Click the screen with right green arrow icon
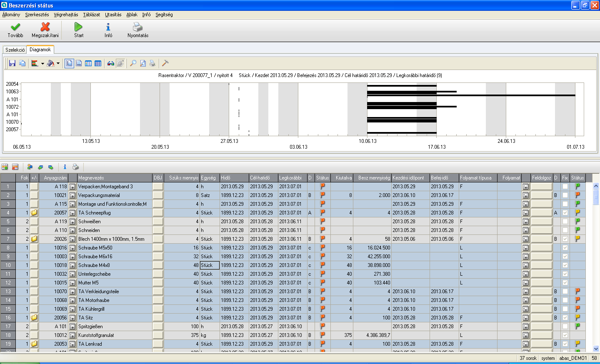Screen dimensions: 600x364 pos(50,167)
